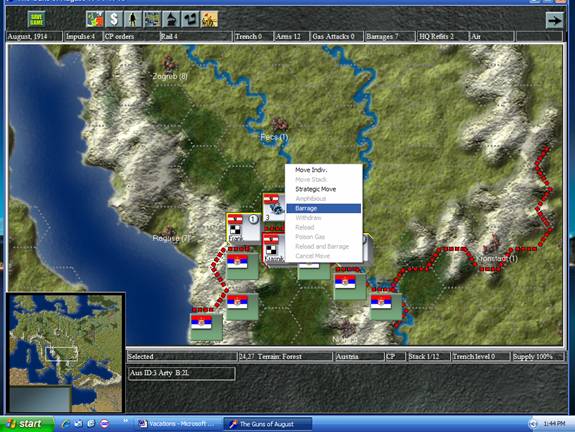
Task: Expand hidden system tray icons arrow
Action: click(532, 424)
